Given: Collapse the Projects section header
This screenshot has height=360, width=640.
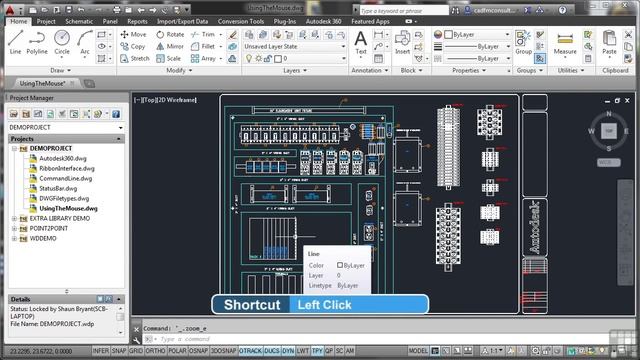Looking at the screenshot, I should [119, 139].
